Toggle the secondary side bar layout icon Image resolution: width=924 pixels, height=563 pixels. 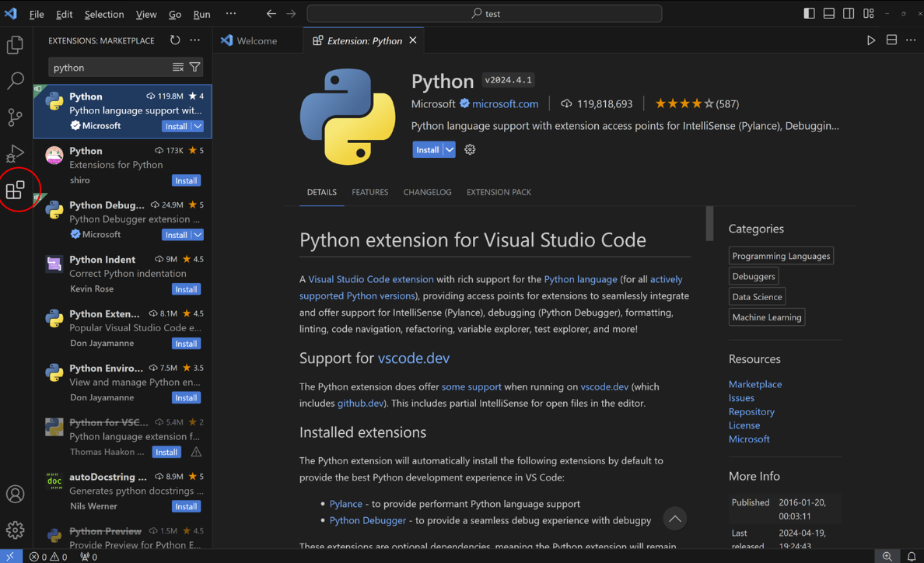pos(849,13)
